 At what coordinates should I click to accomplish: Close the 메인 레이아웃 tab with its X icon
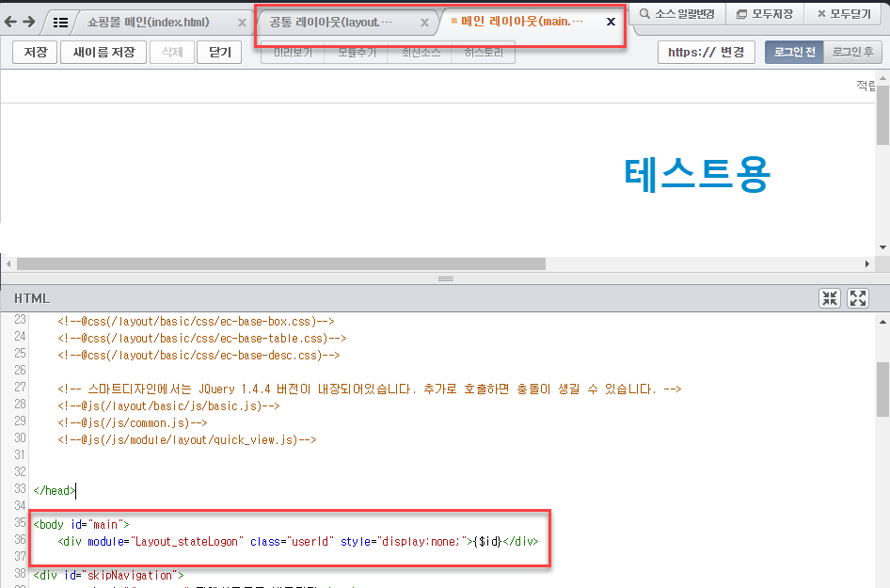(x=611, y=21)
